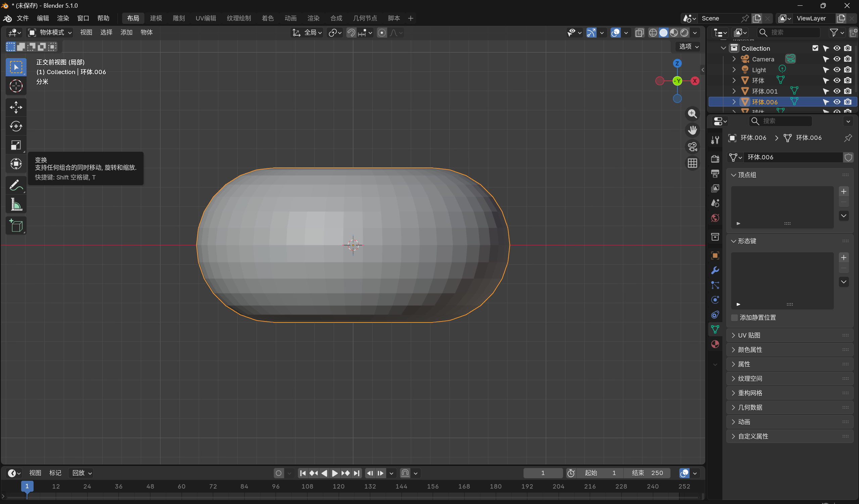Hide 环体.001 with its eye icon
Screen dimensions: 859x504
point(837,91)
